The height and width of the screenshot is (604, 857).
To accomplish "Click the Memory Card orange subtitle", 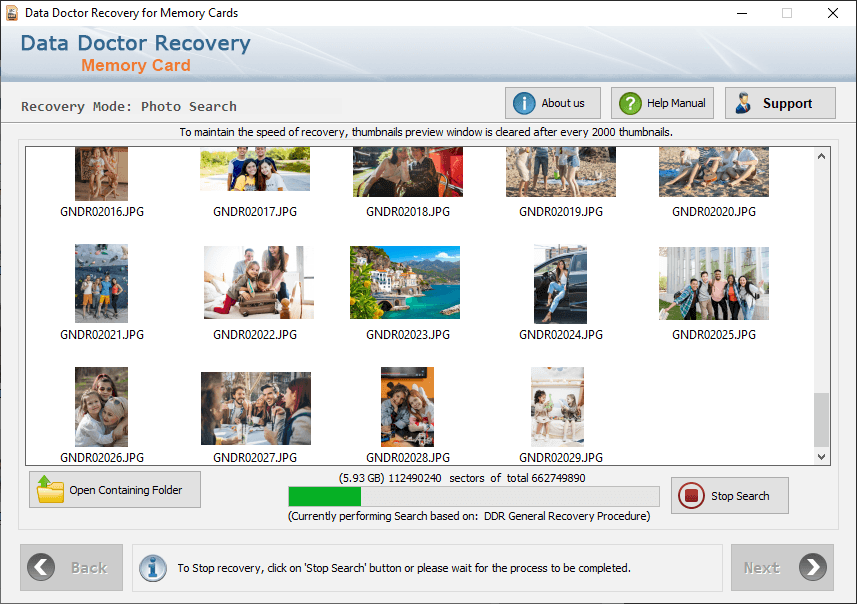I will point(136,65).
